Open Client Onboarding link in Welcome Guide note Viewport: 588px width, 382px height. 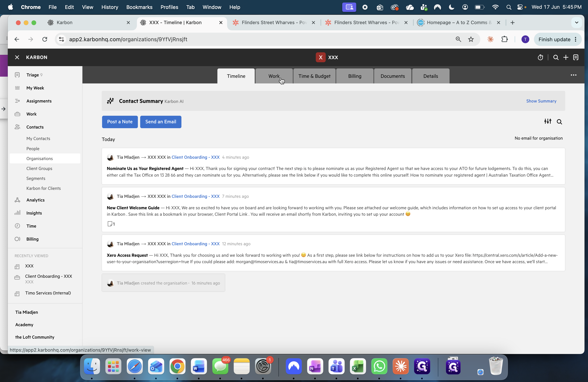click(195, 196)
